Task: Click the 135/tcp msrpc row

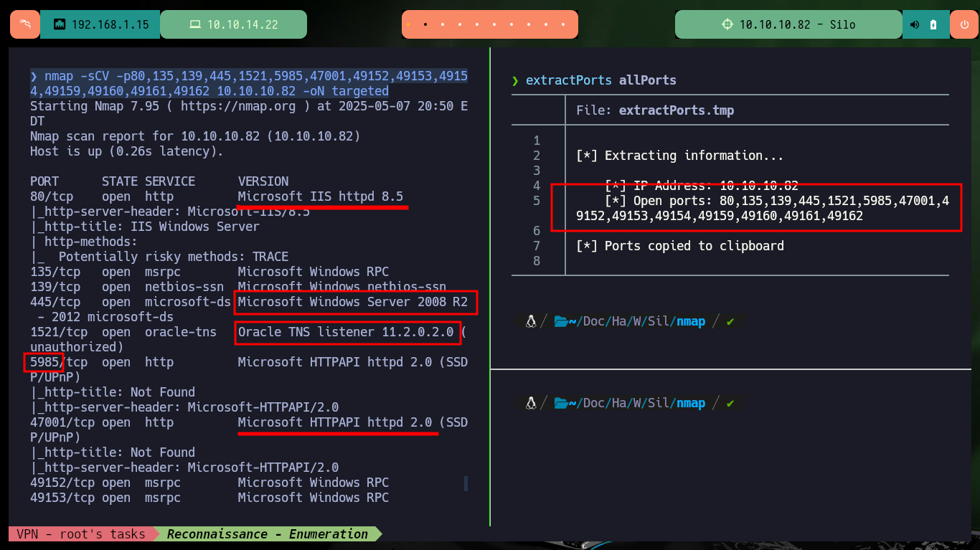Action: [x=209, y=272]
